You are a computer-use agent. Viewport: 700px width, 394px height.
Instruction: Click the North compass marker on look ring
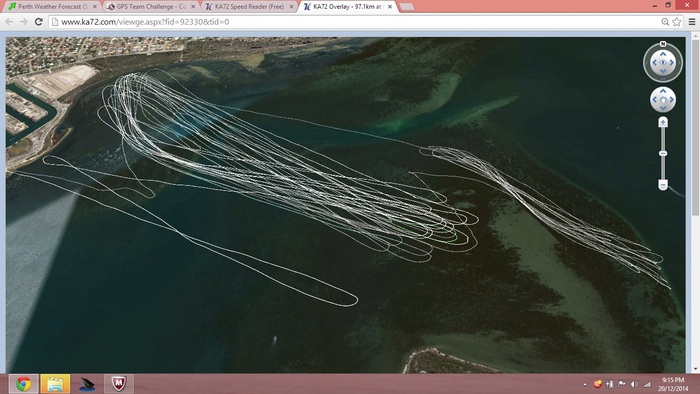point(663,44)
